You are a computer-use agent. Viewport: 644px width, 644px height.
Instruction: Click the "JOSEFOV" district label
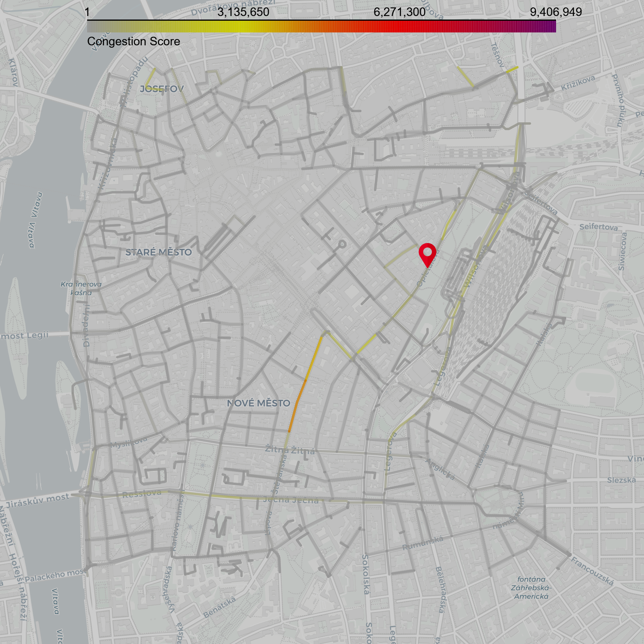click(162, 89)
